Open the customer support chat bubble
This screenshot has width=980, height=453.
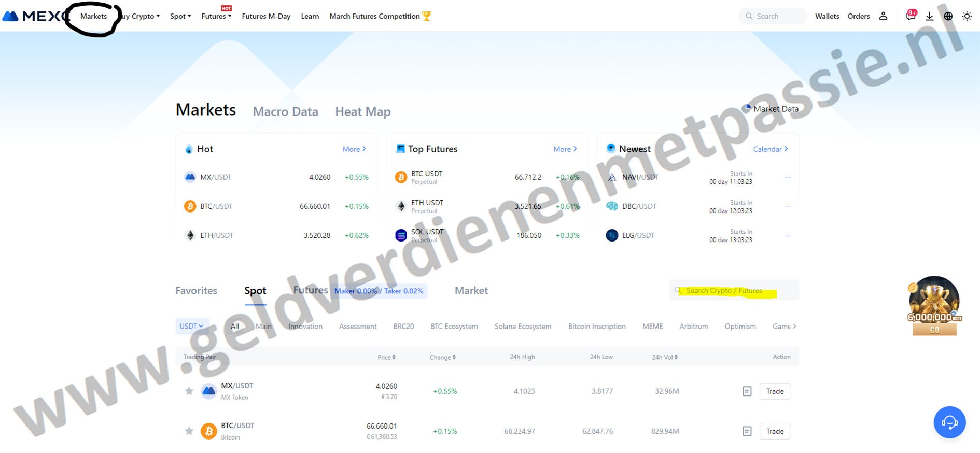click(949, 422)
